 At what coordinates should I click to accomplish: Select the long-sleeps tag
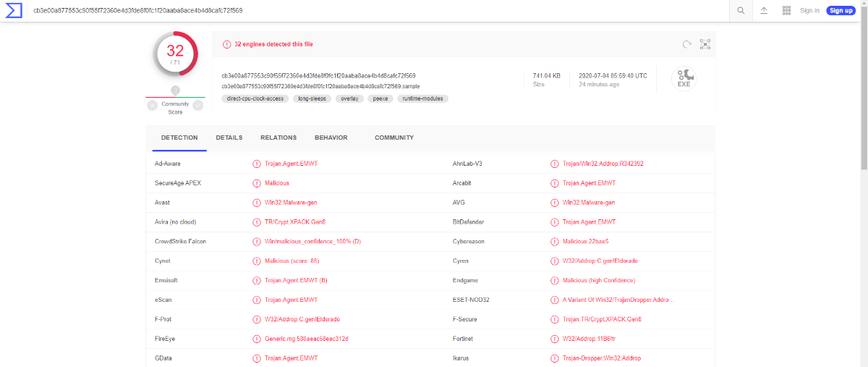312,98
